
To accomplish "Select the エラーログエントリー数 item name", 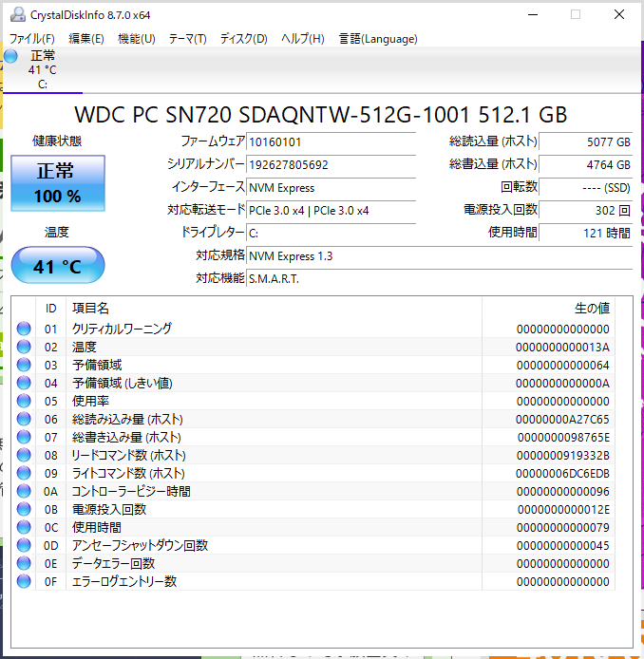I will [124, 582].
